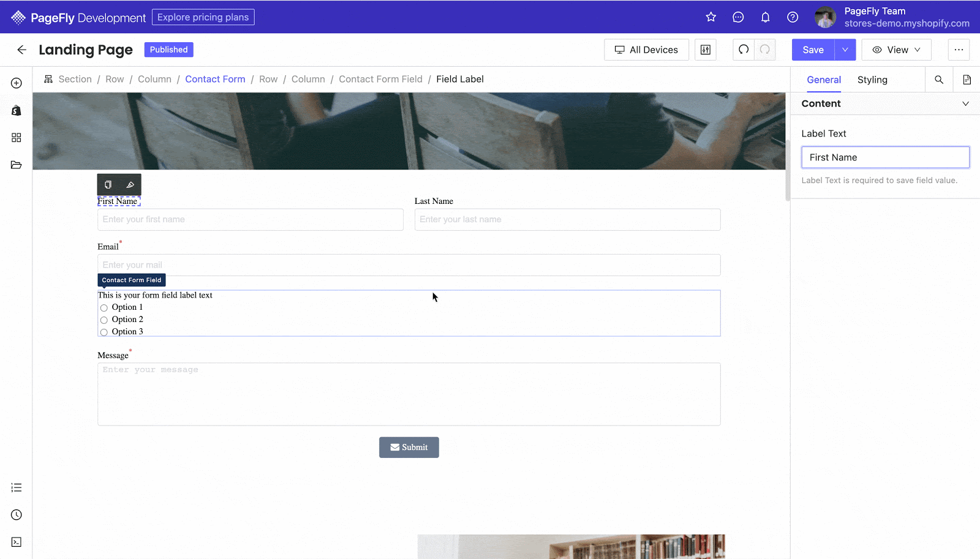Collapse the Content section
The height and width of the screenshot is (559, 980).
965,103
